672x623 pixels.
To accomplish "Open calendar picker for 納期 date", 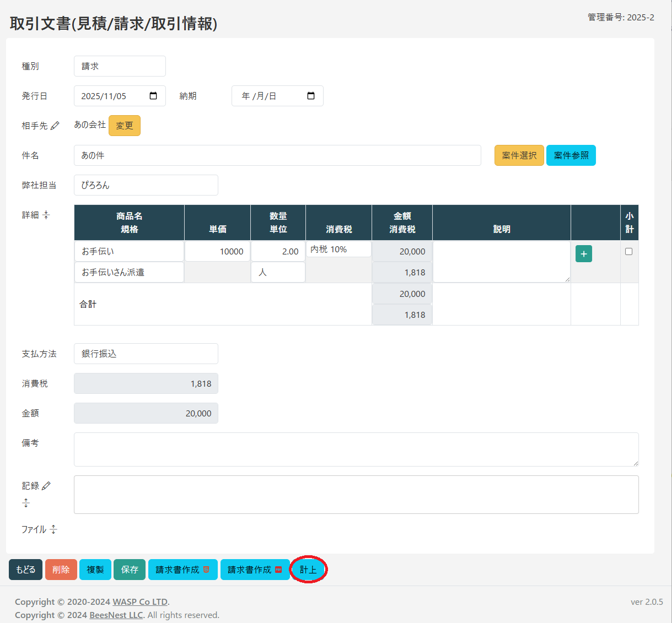I will [311, 96].
